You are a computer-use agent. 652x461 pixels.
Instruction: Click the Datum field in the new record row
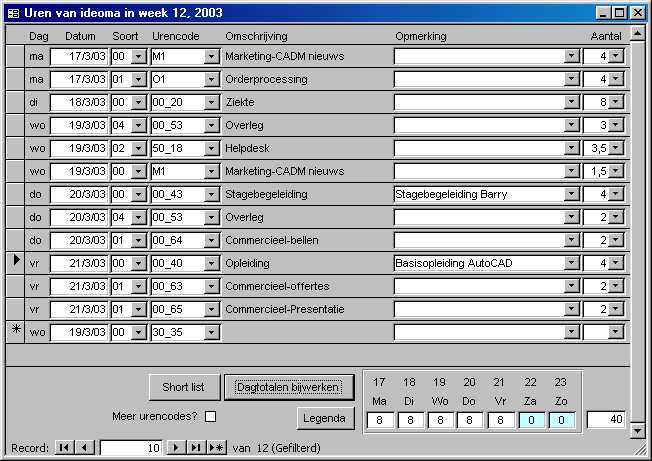click(x=79, y=332)
